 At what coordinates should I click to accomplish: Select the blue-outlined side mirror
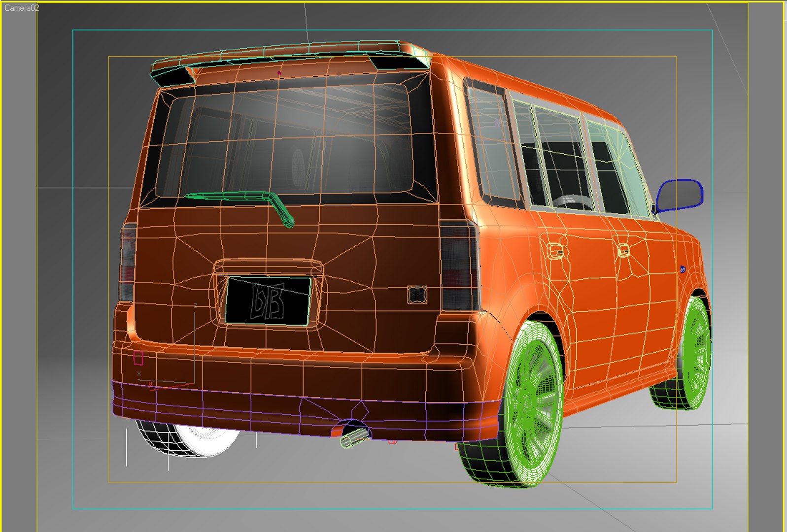point(679,195)
